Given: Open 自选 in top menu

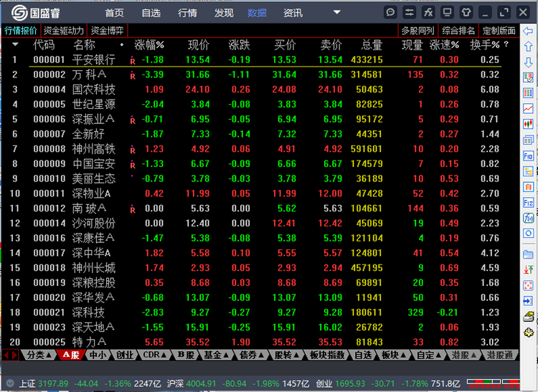Looking at the screenshot, I should click(x=151, y=13).
